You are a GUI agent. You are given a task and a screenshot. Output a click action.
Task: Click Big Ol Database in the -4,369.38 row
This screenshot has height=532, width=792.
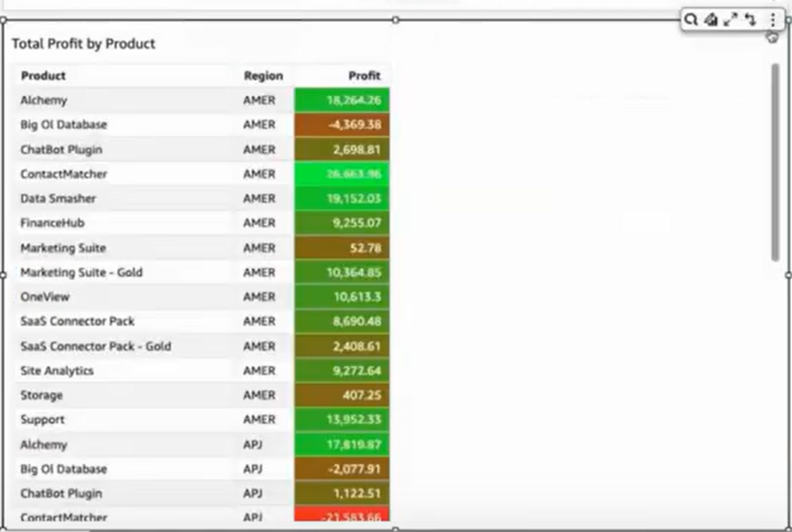pyautogui.click(x=64, y=124)
